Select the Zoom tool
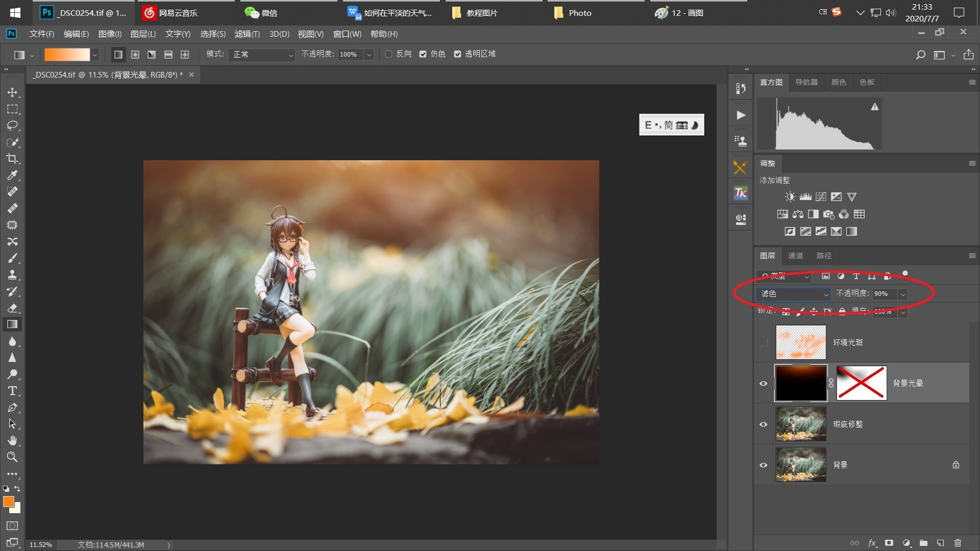Viewport: 980px width, 551px height. [x=12, y=457]
